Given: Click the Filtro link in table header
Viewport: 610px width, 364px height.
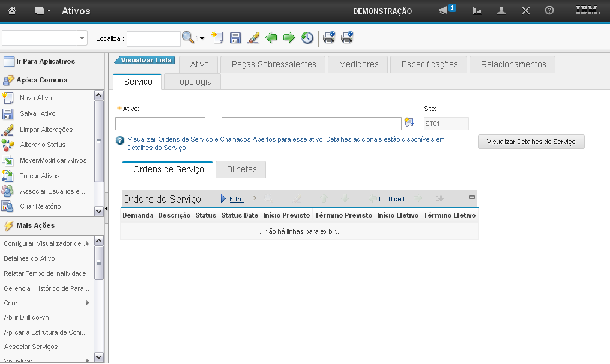Looking at the screenshot, I should 236,199.
